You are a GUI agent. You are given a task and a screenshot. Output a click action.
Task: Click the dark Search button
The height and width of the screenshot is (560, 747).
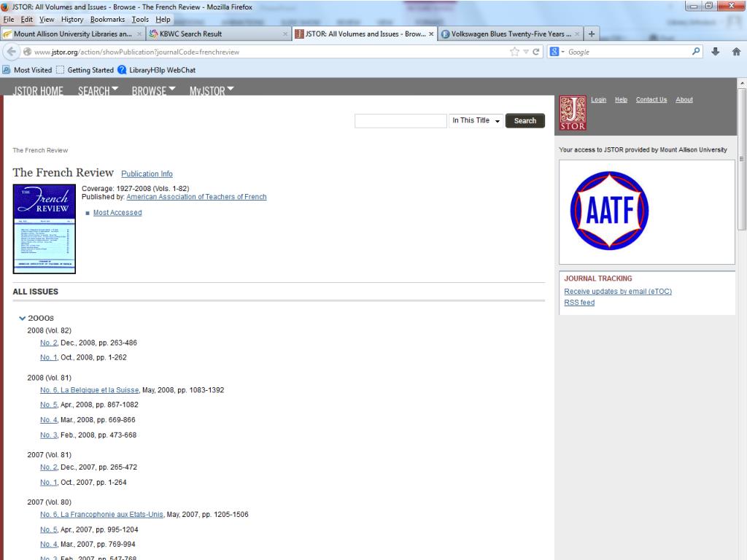point(525,121)
